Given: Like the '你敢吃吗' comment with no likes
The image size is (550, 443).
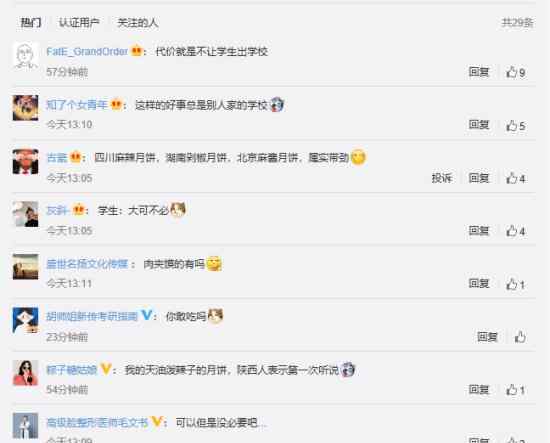Looking at the screenshot, I should pyautogui.click(x=520, y=337).
